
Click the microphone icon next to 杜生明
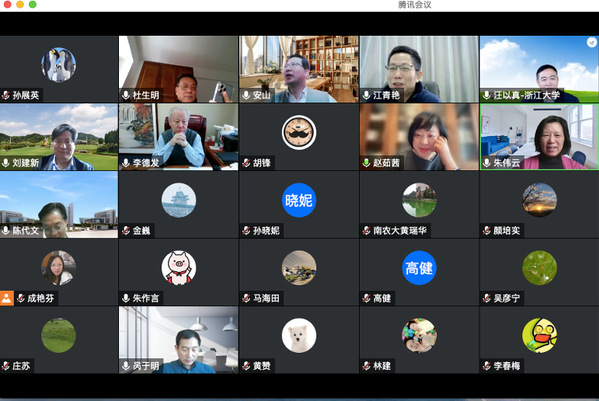(x=126, y=95)
